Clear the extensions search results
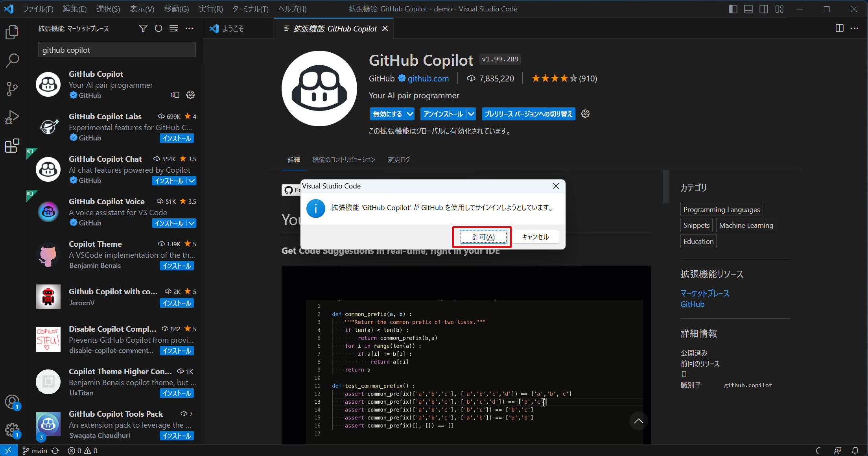This screenshot has height=456, width=868. [174, 28]
